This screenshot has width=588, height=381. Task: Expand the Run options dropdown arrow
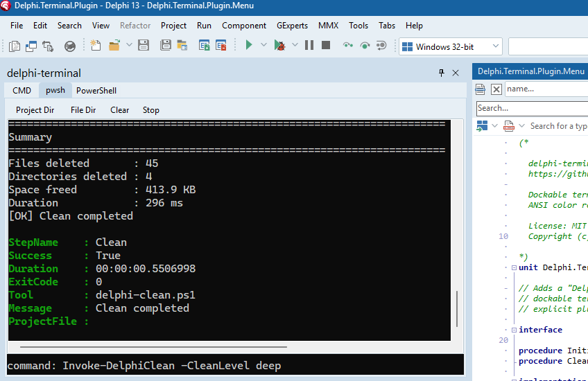coord(263,45)
